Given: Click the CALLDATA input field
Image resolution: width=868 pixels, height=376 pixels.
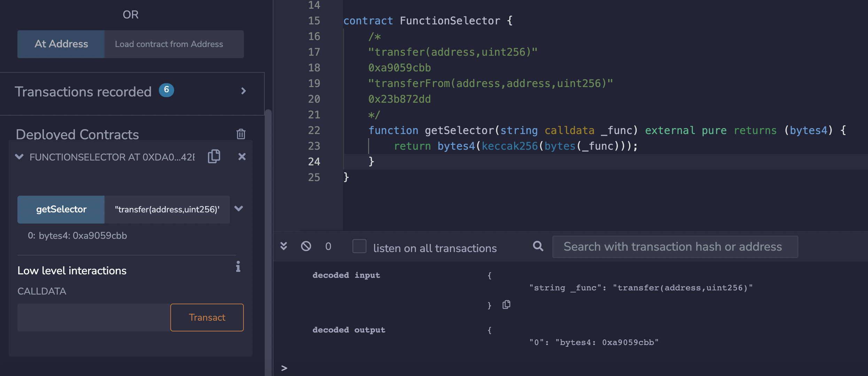Looking at the screenshot, I should pos(94,317).
